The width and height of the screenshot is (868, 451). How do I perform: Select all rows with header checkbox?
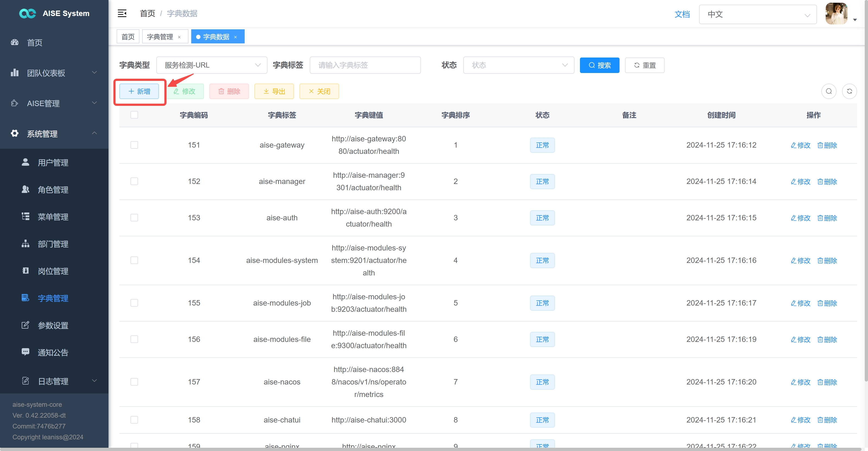tap(134, 115)
